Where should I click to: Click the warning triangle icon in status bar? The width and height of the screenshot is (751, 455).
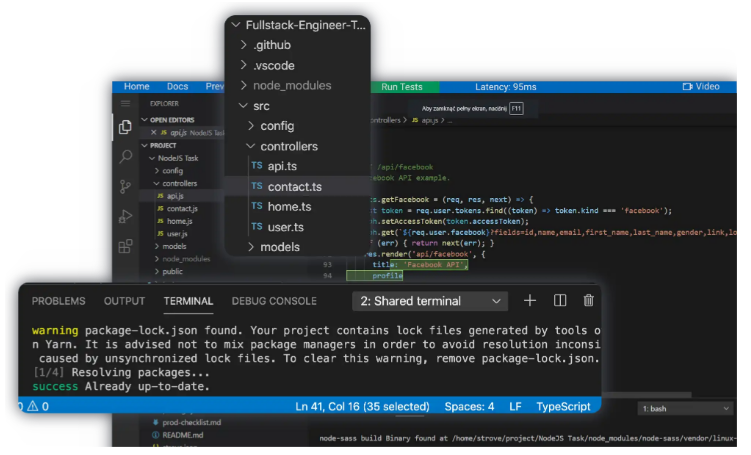coord(33,406)
